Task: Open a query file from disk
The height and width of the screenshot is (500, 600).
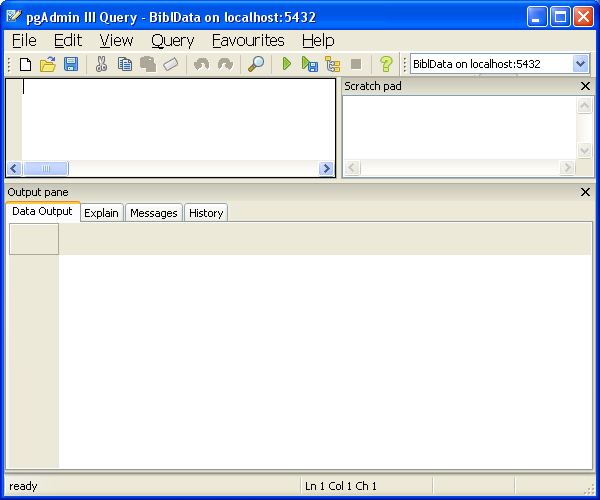Action: pos(48,64)
